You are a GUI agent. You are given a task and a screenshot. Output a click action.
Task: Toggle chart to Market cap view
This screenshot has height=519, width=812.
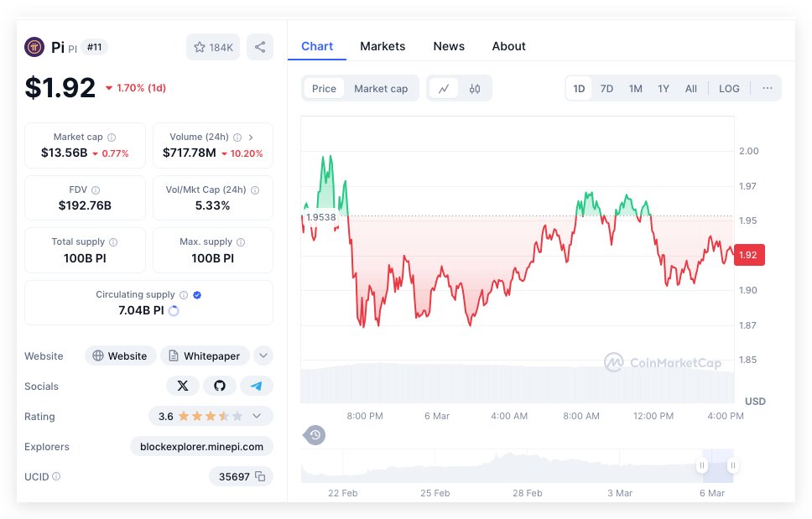click(381, 89)
